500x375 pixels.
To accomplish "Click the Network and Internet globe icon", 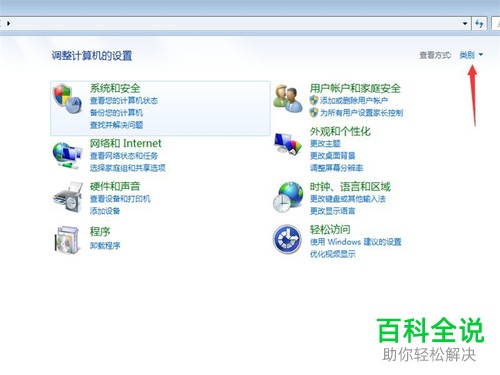I will click(67, 155).
